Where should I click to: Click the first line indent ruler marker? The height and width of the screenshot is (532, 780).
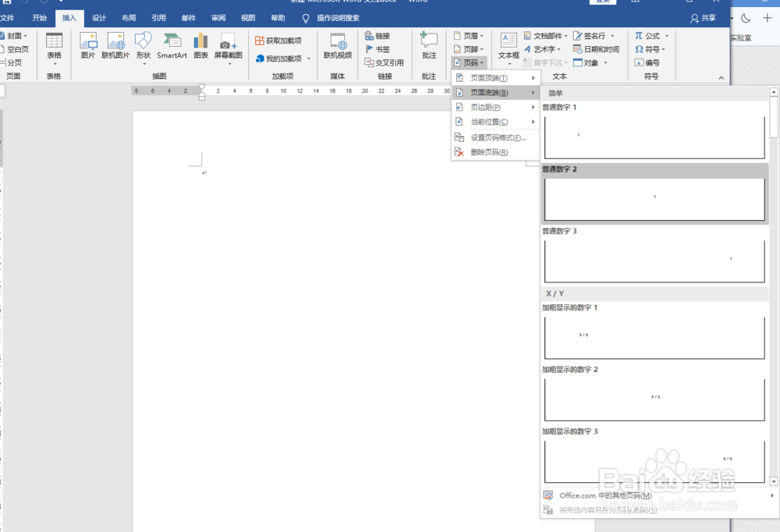[201, 87]
